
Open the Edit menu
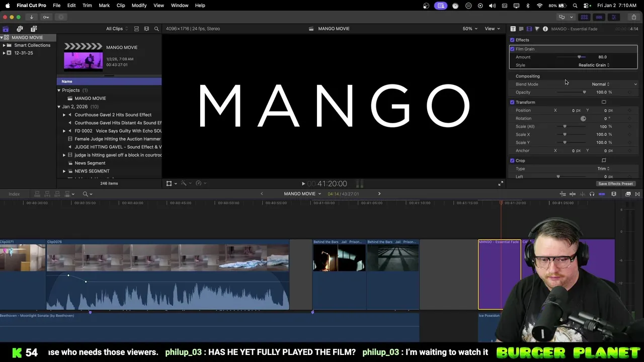click(x=71, y=6)
